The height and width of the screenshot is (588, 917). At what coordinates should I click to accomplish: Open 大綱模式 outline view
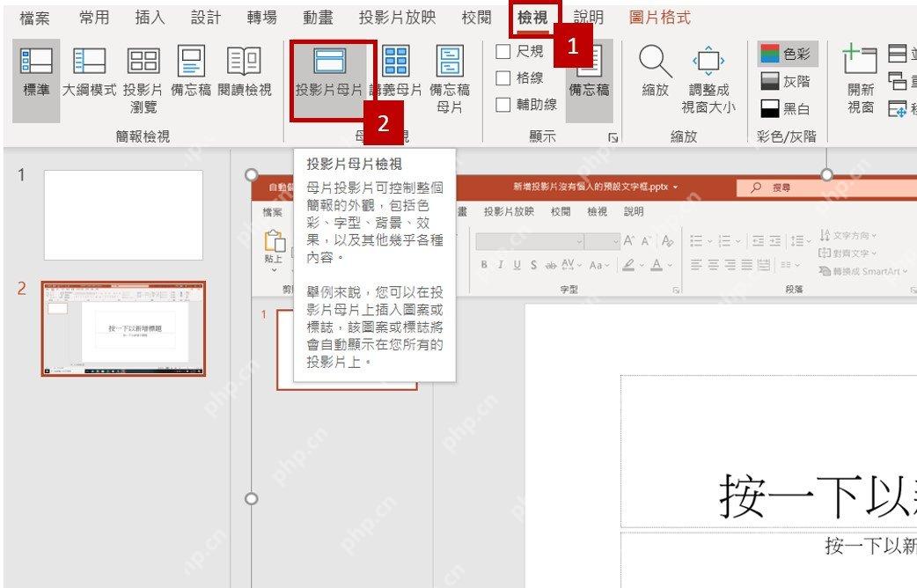click(90, 73)
